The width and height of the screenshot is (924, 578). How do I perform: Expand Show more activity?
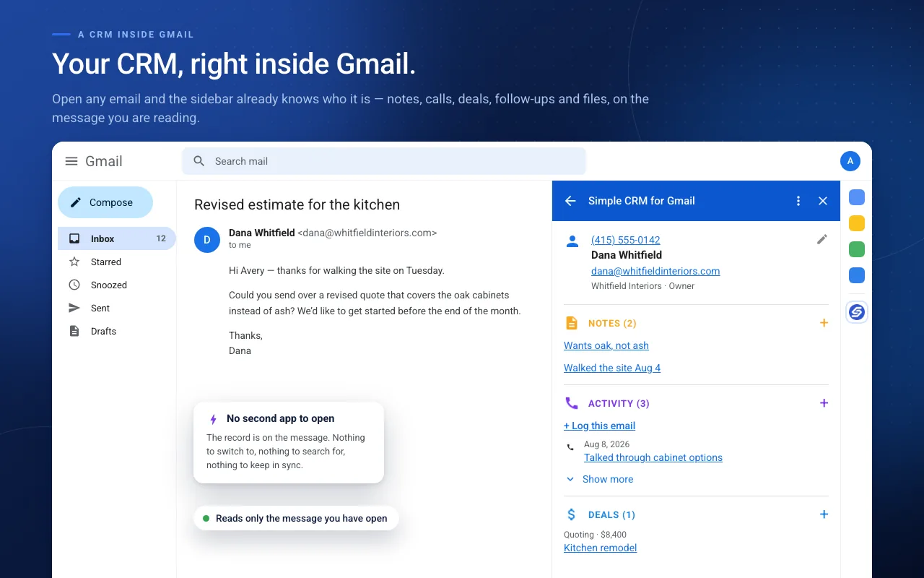599,479
